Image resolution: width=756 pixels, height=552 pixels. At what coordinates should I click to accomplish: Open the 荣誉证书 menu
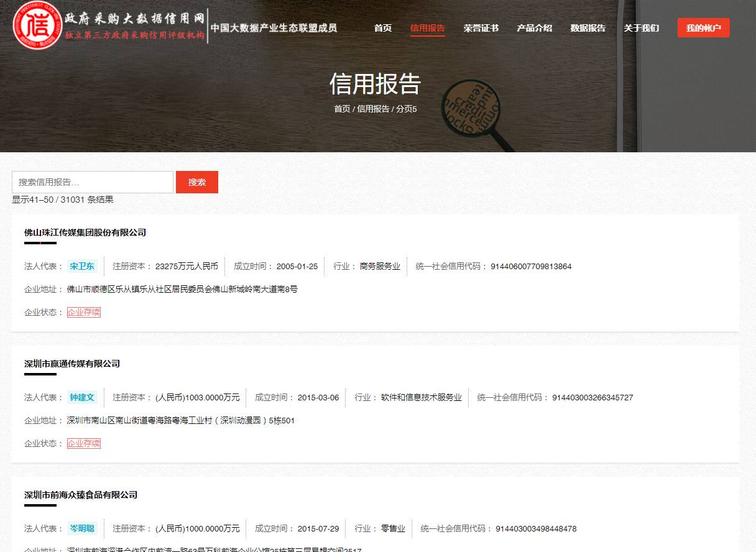tap(481, 28)
